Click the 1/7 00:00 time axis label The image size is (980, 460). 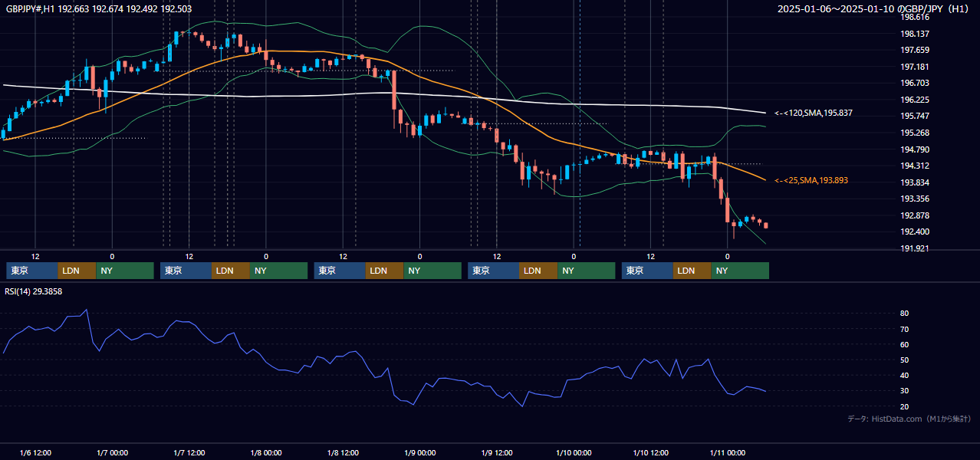(x=112, y=453)
